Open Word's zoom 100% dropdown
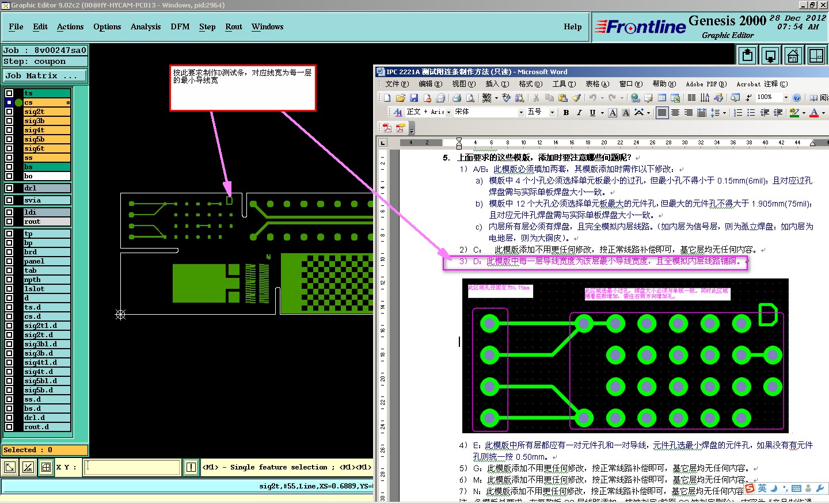This screenshot has width=829, height=504. (786, 97)
